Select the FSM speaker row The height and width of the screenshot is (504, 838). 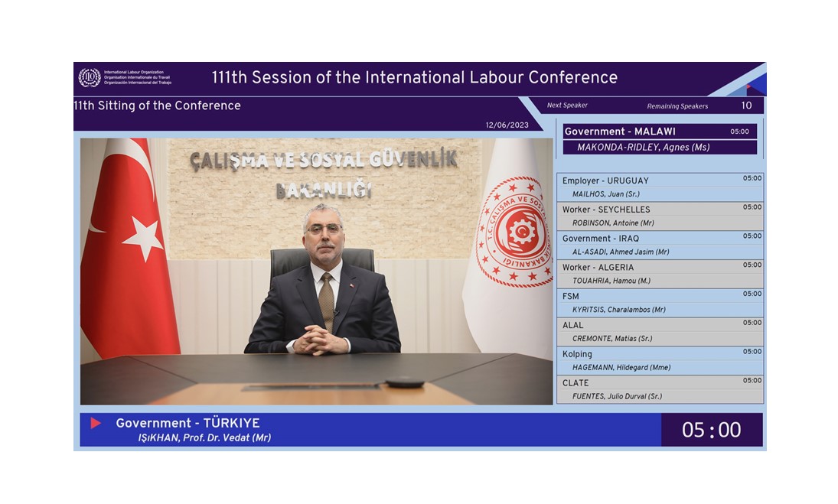click(659, 303)
